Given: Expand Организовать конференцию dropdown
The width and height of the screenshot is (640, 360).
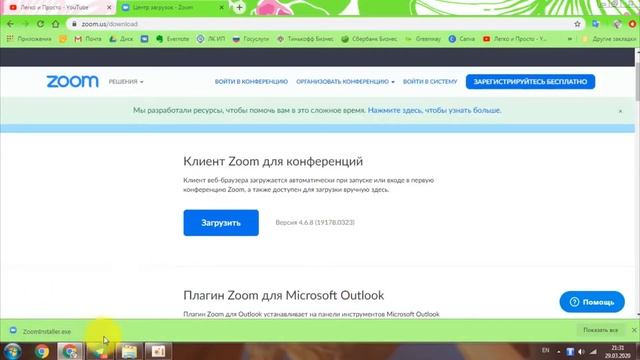Looking at the screenshot, I should (x=345, y=82).
